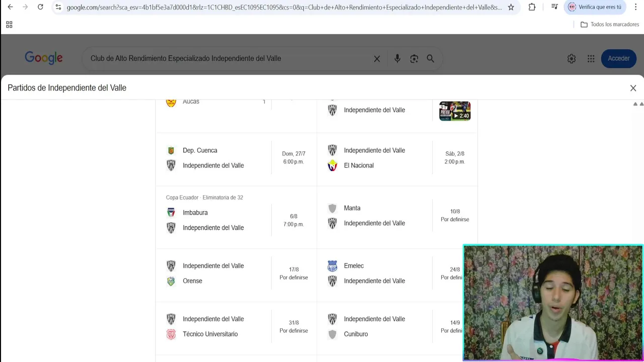This screenshot has height=362, width=644.
Task: Click the Cuniburo team crest
Action: pyautogui.click(x=332, y=334)
